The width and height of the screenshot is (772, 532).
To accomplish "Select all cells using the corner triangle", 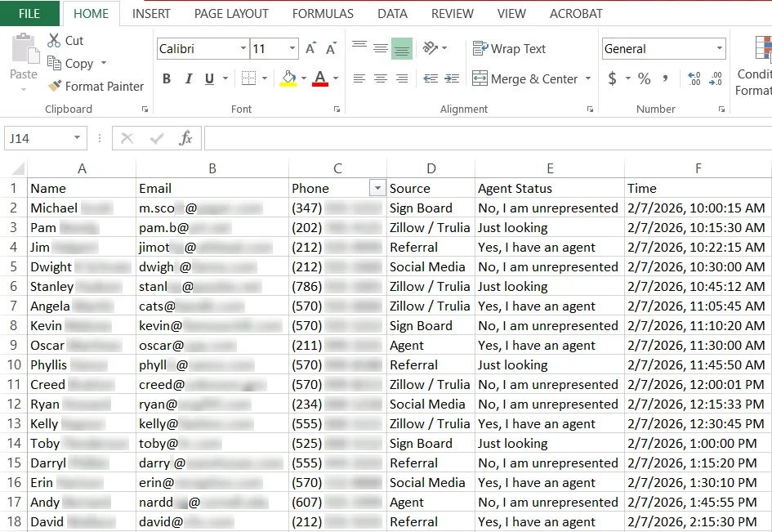I will (x=18, y=168).
